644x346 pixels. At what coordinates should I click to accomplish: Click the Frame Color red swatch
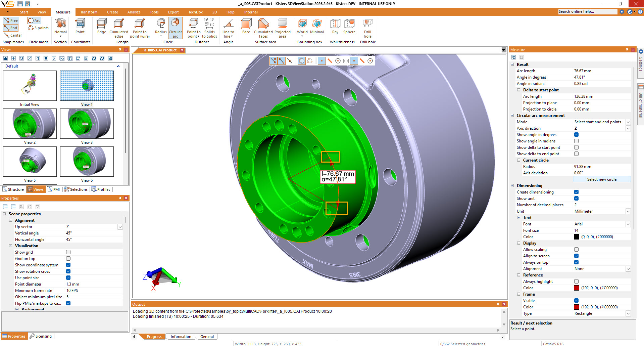[x=577, y=307]
